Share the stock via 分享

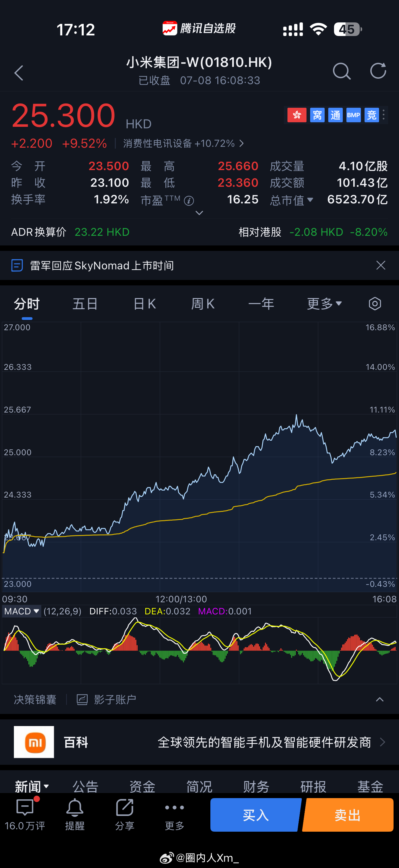click(x=125, y=815)
